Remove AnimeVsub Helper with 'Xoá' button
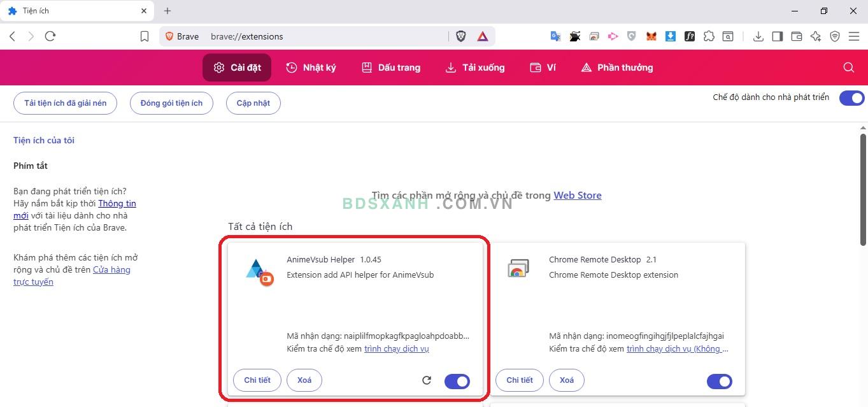The height and width of the screenshot is (407, 868). point(304,380)
